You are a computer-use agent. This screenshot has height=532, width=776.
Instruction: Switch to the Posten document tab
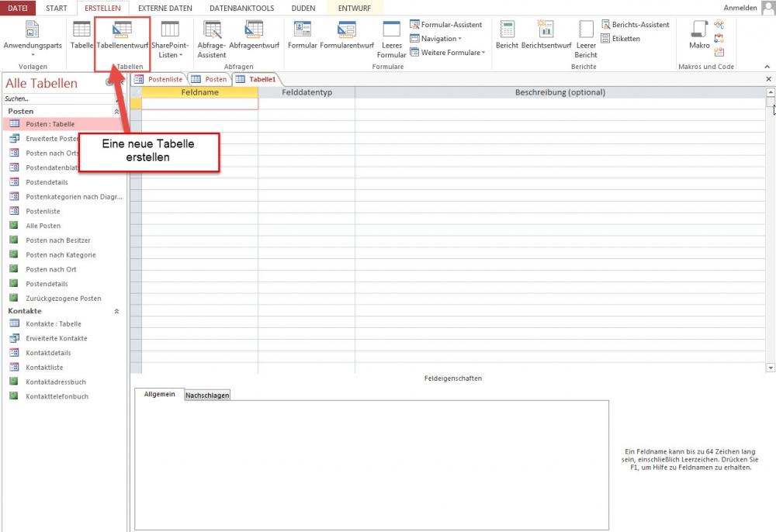point(210,79)
